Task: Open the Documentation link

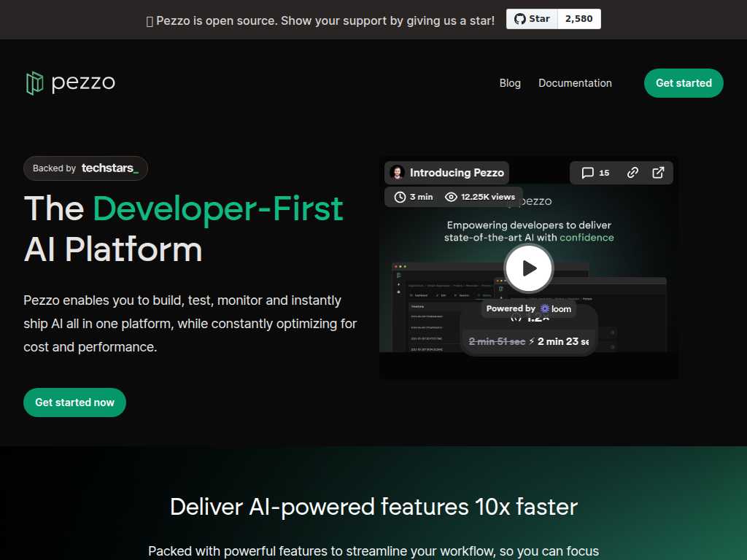Action: point(575,83)
